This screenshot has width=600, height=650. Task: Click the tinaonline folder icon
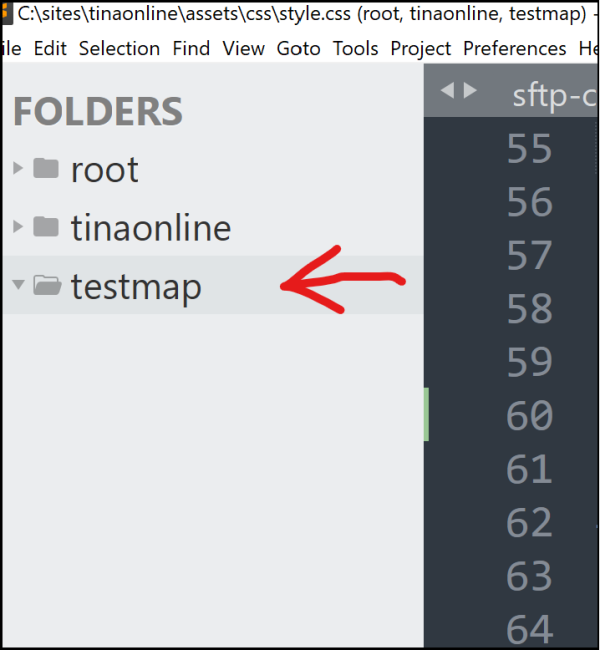[x=45, y=227]
